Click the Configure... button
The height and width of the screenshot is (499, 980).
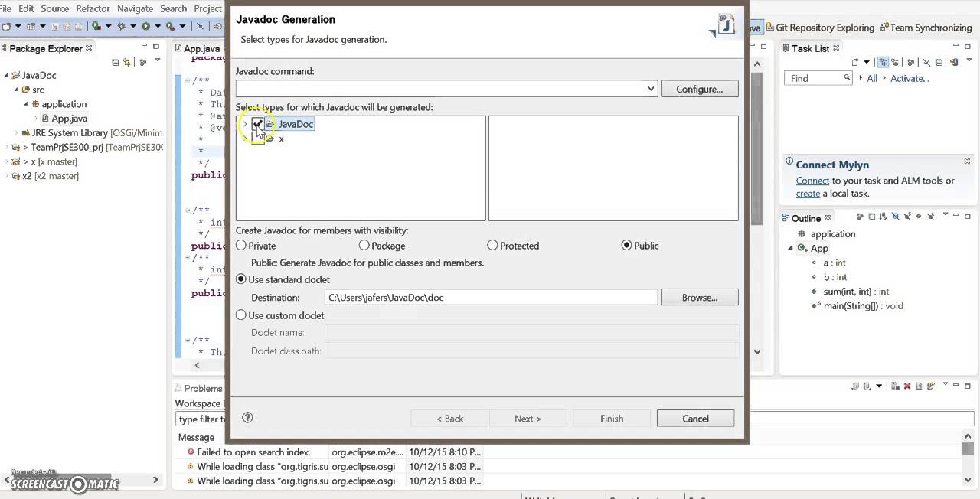(x=700, y=89)
